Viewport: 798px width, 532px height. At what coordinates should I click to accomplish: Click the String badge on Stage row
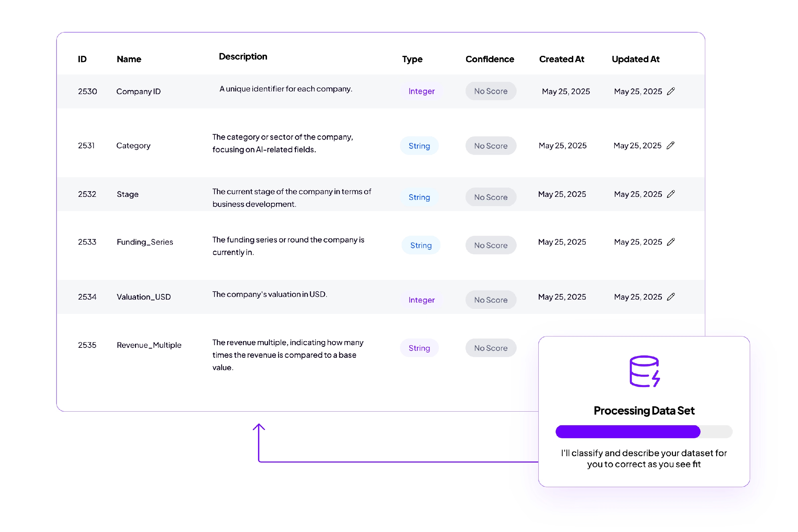419,197
